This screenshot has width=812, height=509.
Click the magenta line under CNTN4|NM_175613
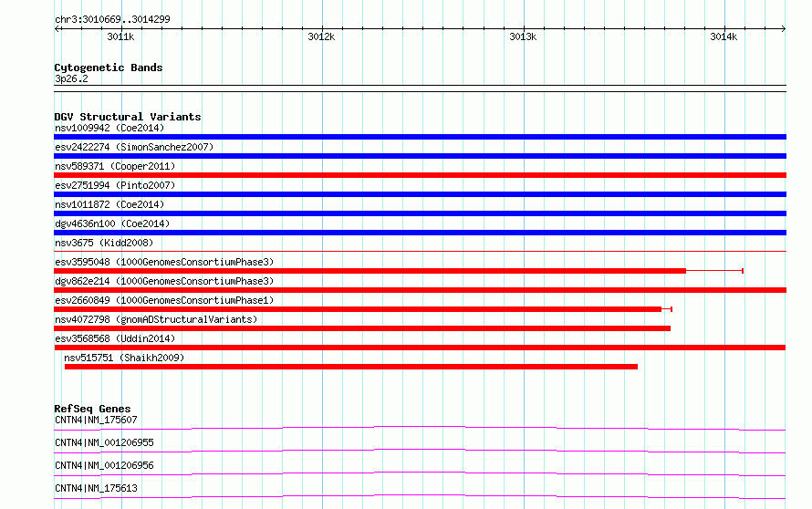420,496
